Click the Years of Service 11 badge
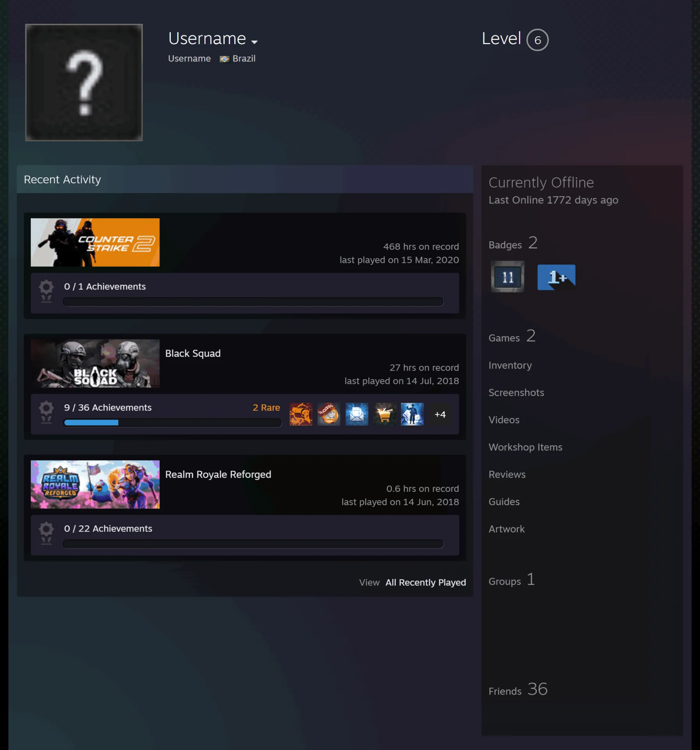Viewport: 700px width, 750px height. pos(508,277)
